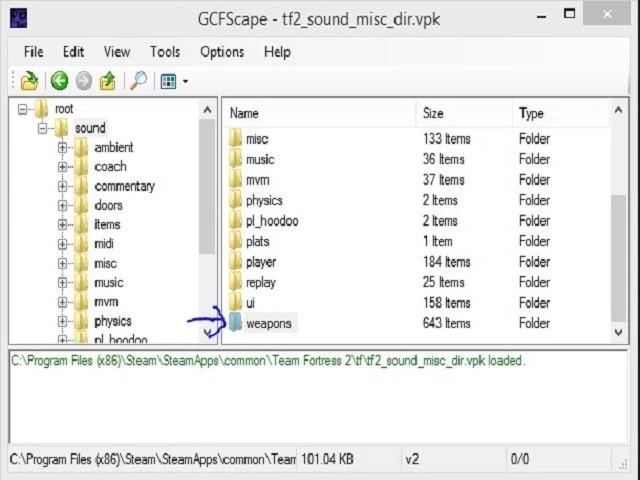Viewport: 640px width, 480px height.
Task: Collapse the sound tree node
Action: click(42, 128)
